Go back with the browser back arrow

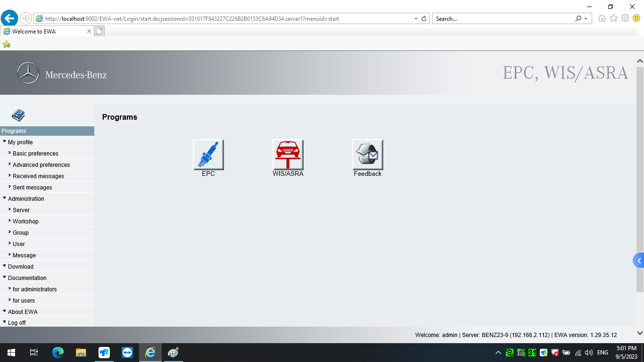[9, 18]
